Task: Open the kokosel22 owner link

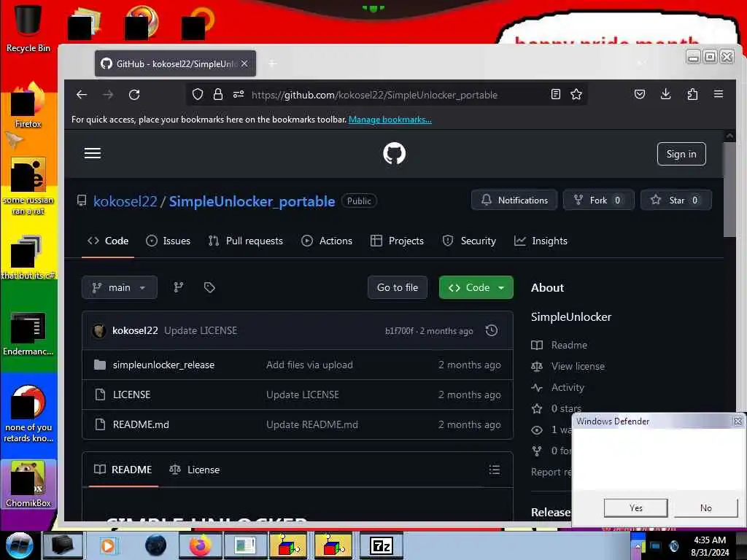Action: pos(125,201)
